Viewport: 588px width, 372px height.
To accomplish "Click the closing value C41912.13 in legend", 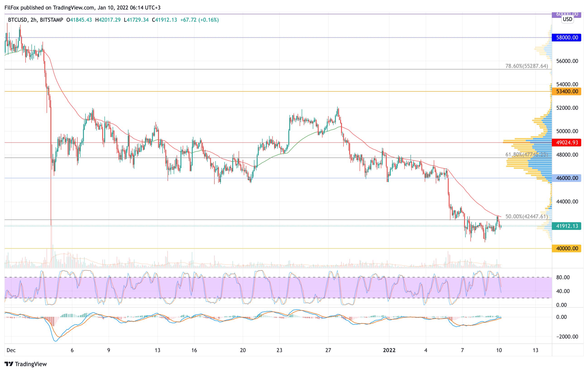I will pos(164,20).
